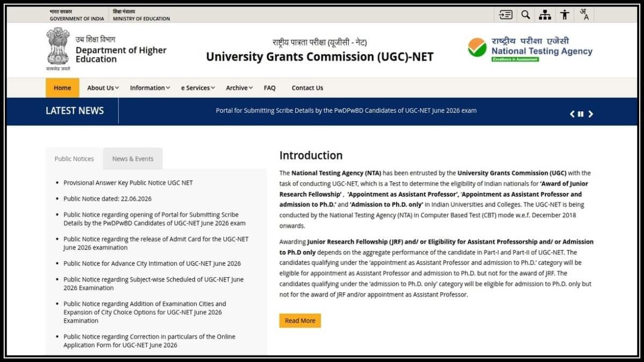Click the Government of India emblem logo

(x=58, y=49)
